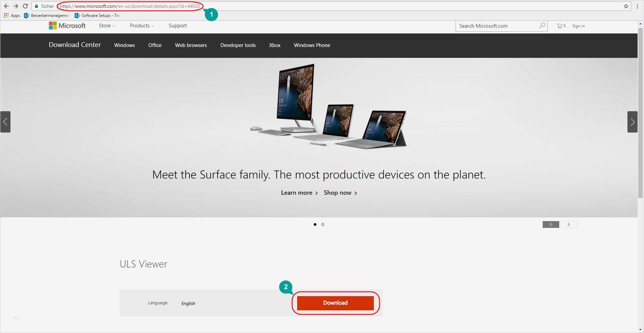The height and width of the screenshot is (333, 644).
Task: Open the Software Setups bookmark
Action: (x=98, y=16)
